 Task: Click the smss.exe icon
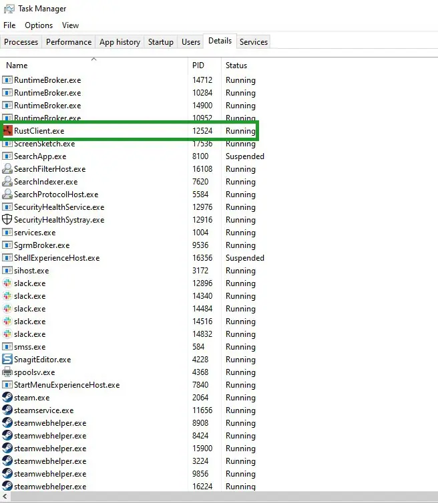click(x=7, y=346)
